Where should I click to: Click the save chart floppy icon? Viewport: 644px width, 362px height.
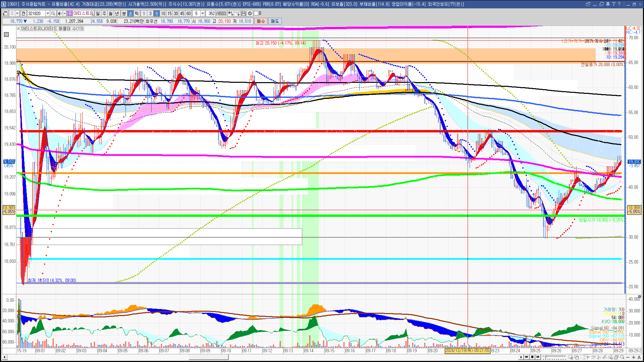click(x=244, y=13)
